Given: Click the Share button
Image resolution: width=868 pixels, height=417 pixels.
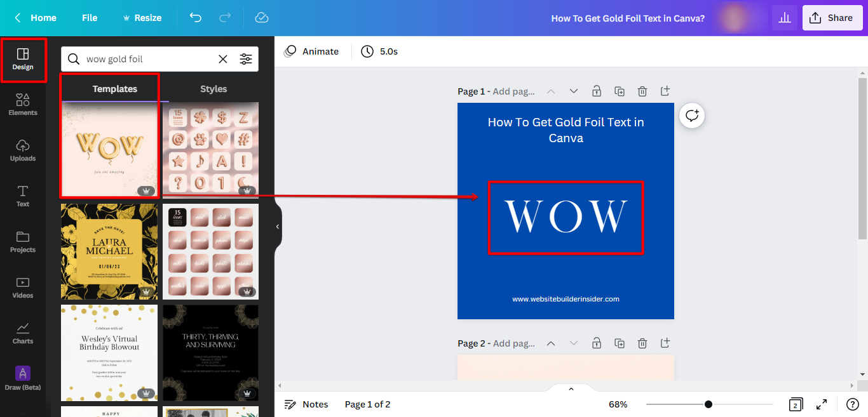Looking at the screenshot, I should [x=832, y=18].
